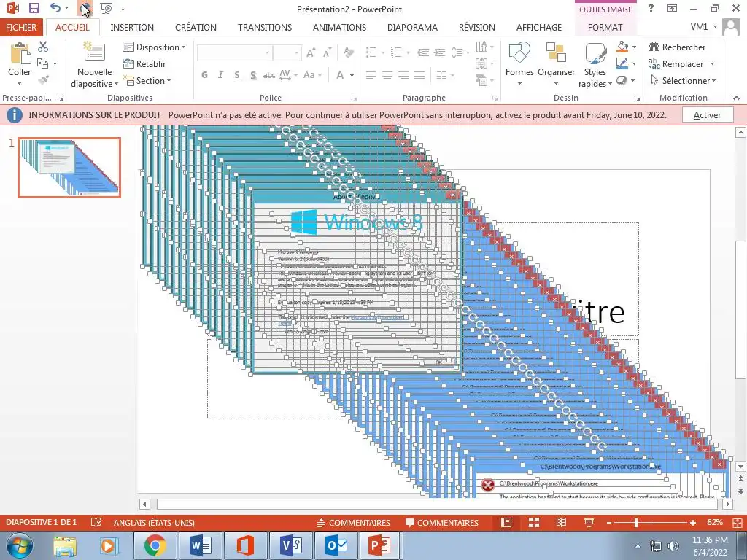Clear all formatting icon
Image resolution: width=747 pixels, height=560 pixels.
click(349, 52)
